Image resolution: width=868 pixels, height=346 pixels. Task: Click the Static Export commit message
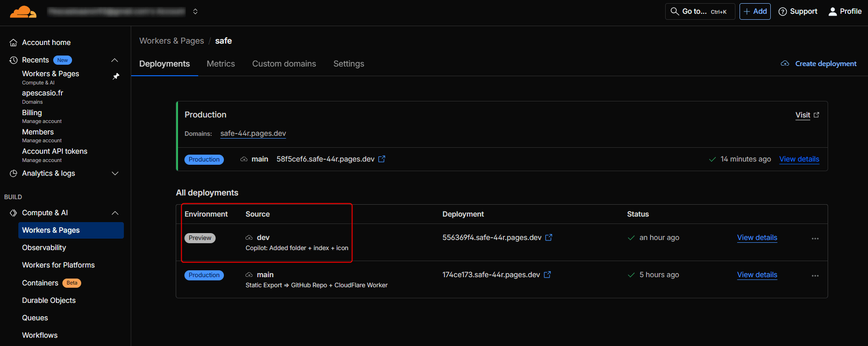(317, 285)
